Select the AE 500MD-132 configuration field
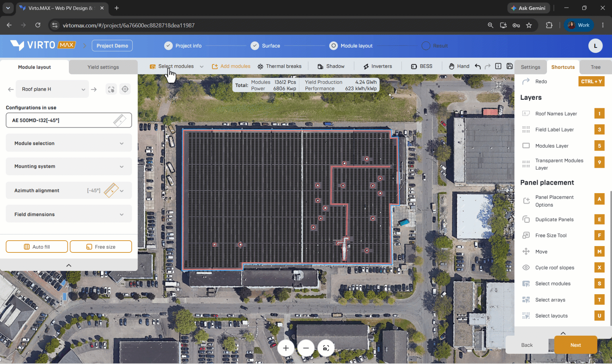 coord(69,120)
